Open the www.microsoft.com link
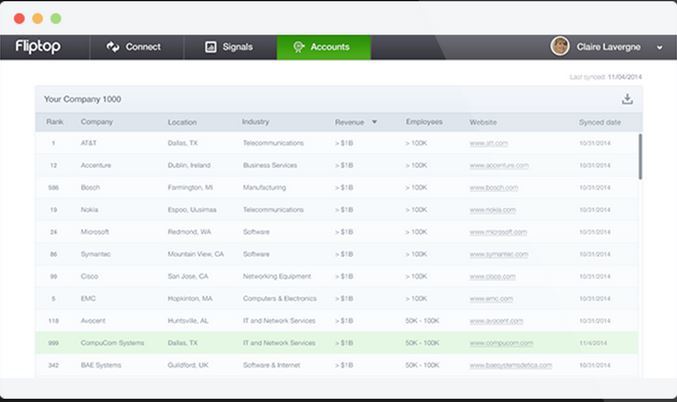The height and width of the screenshot is (402, 677). tap(498, 232)
